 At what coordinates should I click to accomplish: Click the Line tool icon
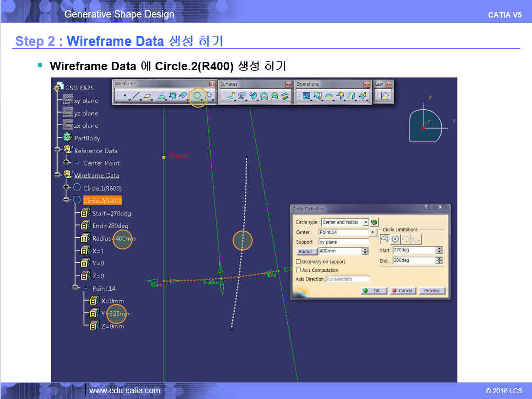pyautogui.click(x=136, y=96)
